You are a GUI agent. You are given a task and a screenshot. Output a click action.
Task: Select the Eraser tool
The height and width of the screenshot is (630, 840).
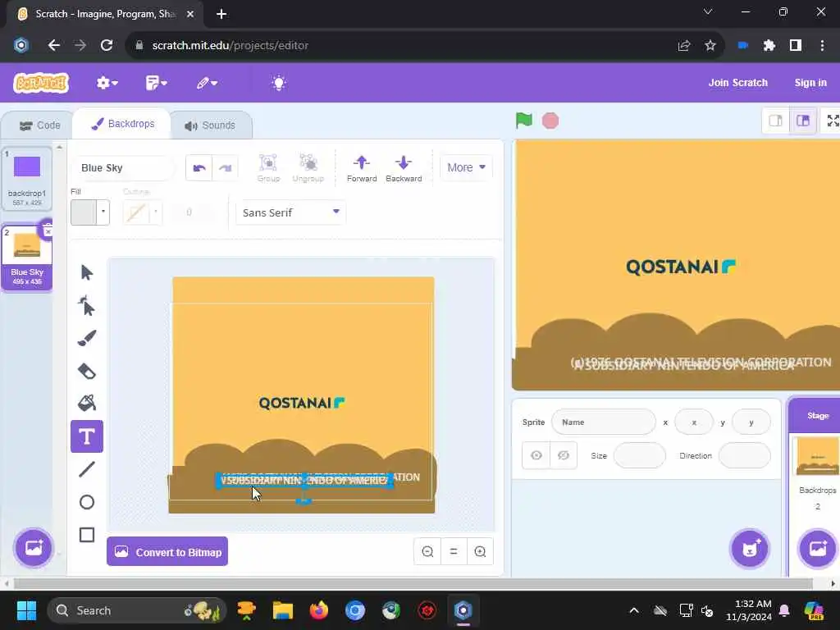pos(87,371)
